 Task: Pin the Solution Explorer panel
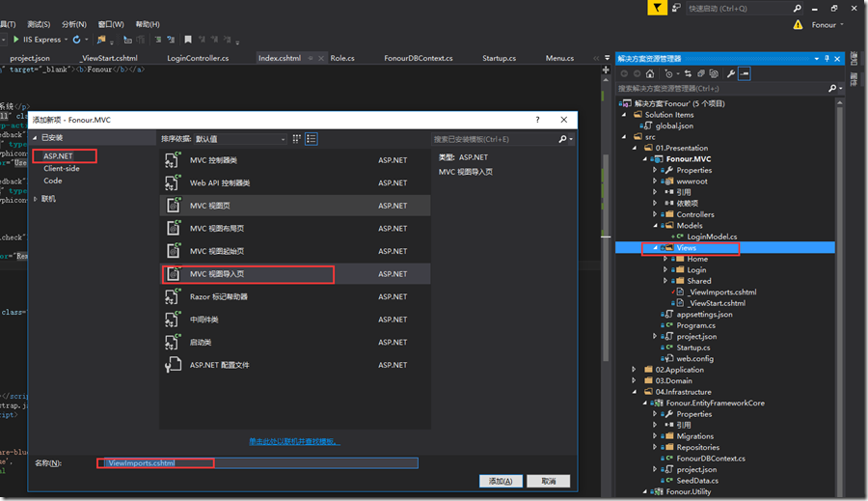827,59
